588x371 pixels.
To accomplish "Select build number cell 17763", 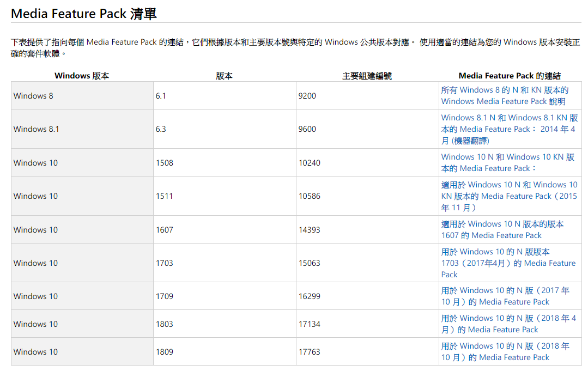I will tap(367, 351).
